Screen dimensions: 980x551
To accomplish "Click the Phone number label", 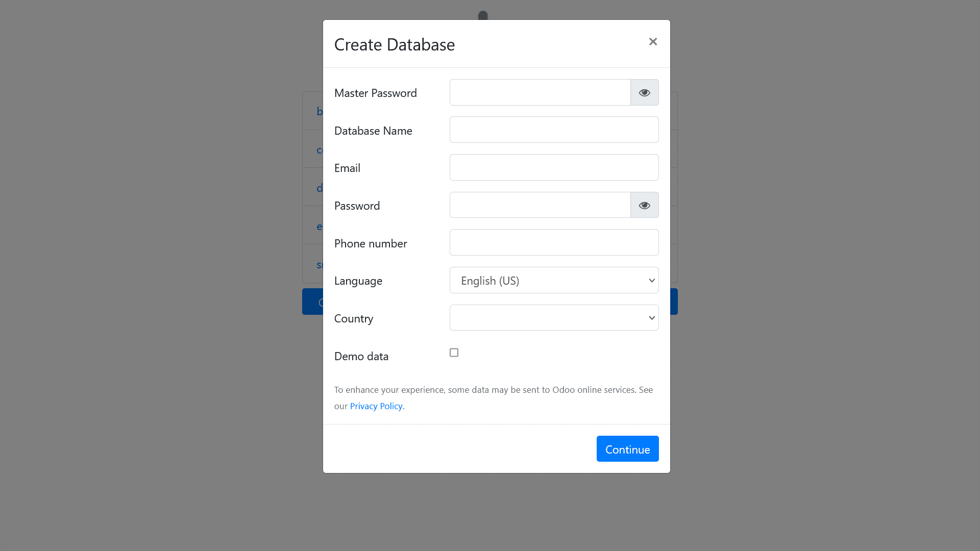I will coord(371,243).
